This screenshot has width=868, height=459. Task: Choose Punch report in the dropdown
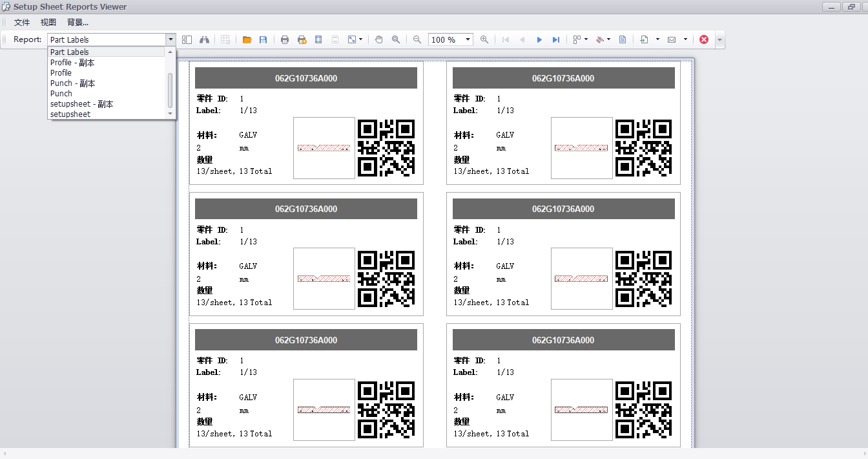[107, 94]
